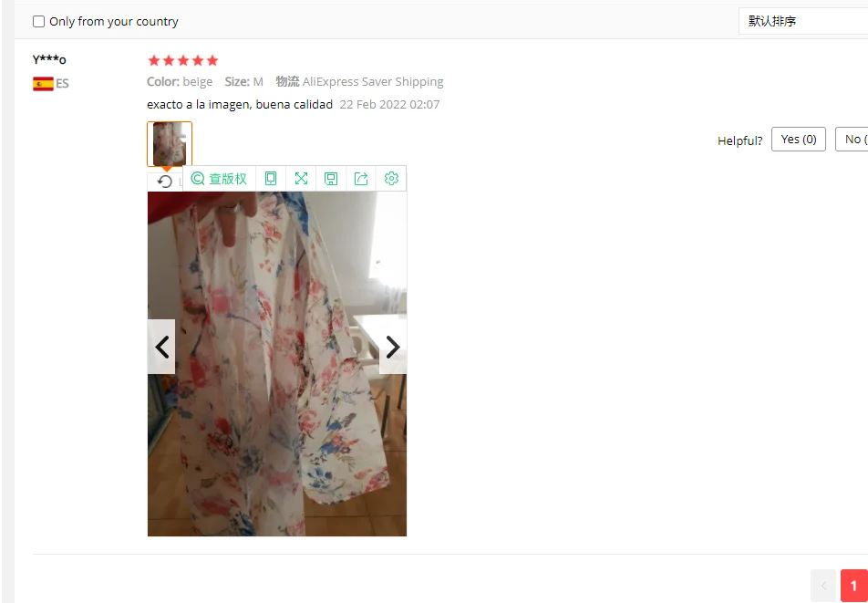Click the save floppy disk icon
The width and height of the screenshot is (868, 603).
pyautogui.click(x=331, y=178)
